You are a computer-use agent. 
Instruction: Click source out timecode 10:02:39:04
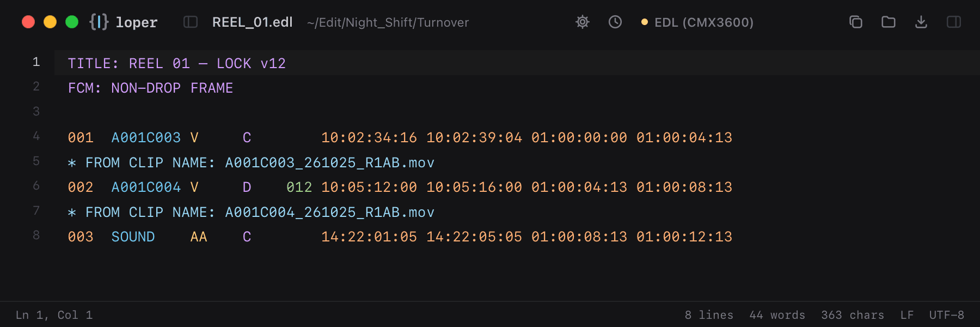point(474,138)
